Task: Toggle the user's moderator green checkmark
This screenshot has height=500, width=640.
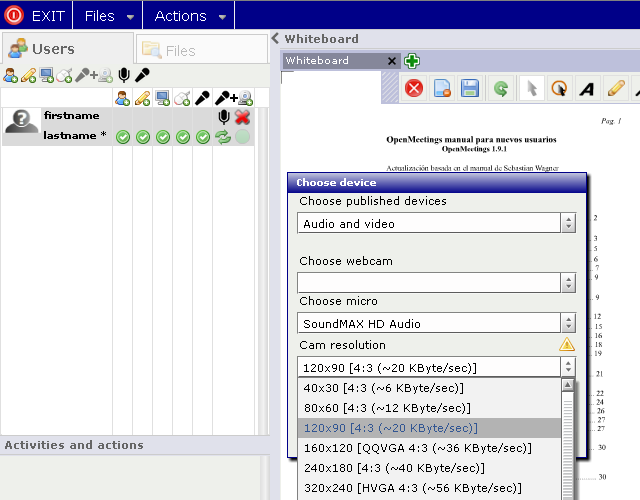Action: (122, 137)
